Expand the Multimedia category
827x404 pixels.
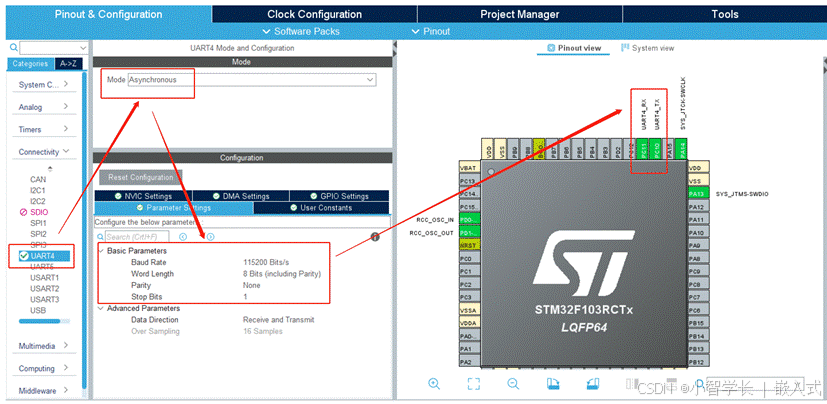click(x=43, y=346)
